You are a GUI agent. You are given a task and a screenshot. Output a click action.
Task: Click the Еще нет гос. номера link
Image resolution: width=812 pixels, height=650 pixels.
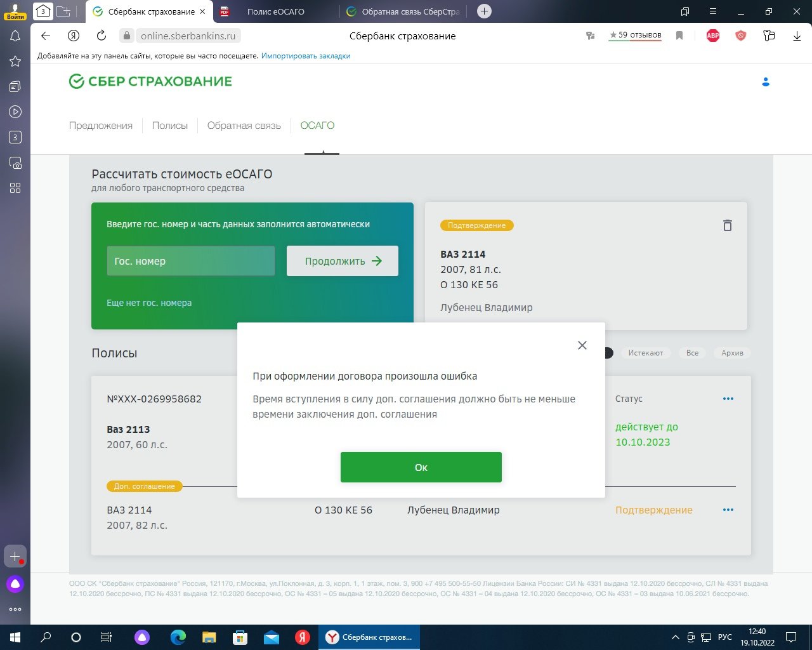click(x=149, y=303)
